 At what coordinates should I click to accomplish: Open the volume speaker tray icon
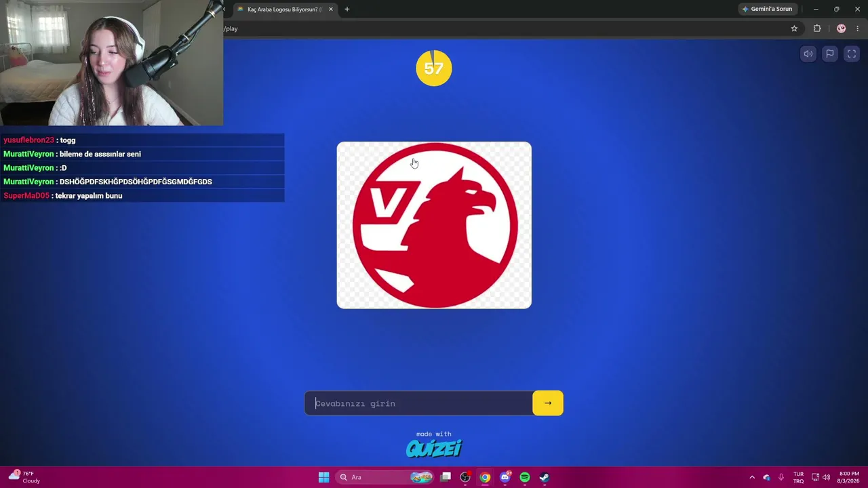click(826, 477)
